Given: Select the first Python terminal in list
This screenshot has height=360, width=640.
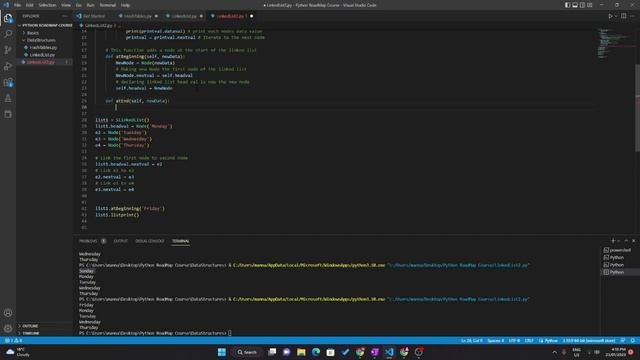Looking at the screenshot, I should pos(620,258).
